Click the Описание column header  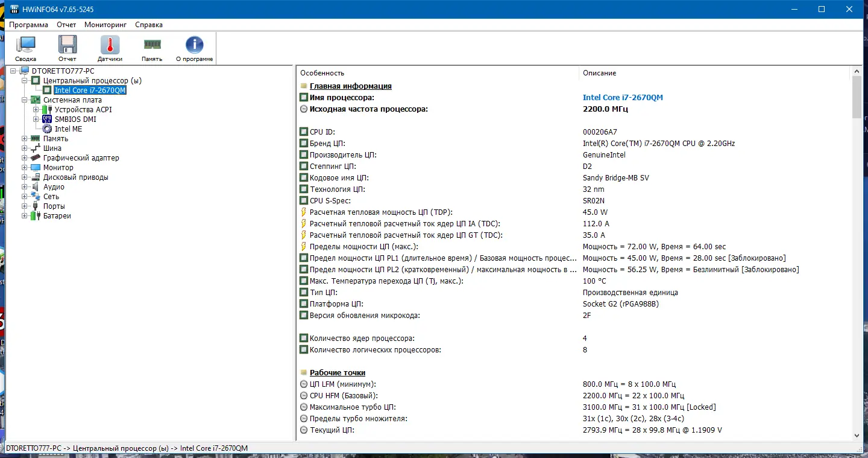tap(714, 73)
